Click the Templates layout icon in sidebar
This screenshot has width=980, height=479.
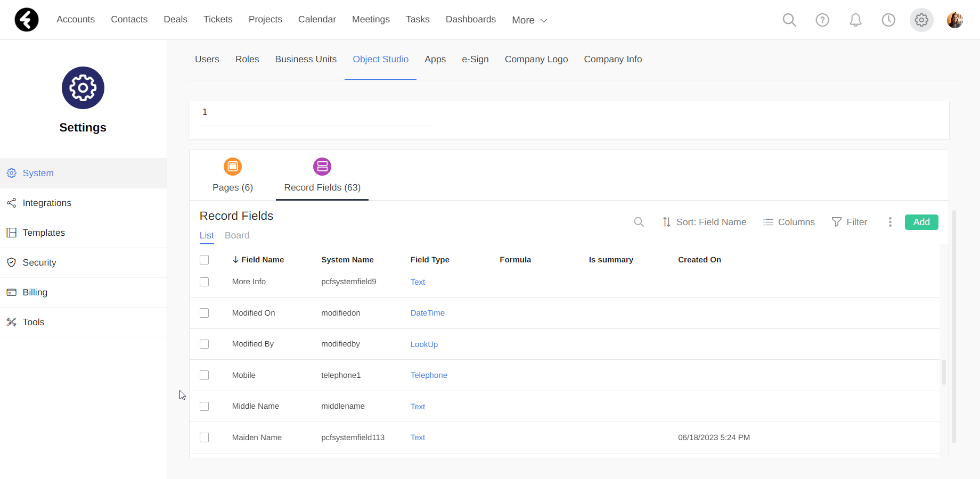coord(11,233)
